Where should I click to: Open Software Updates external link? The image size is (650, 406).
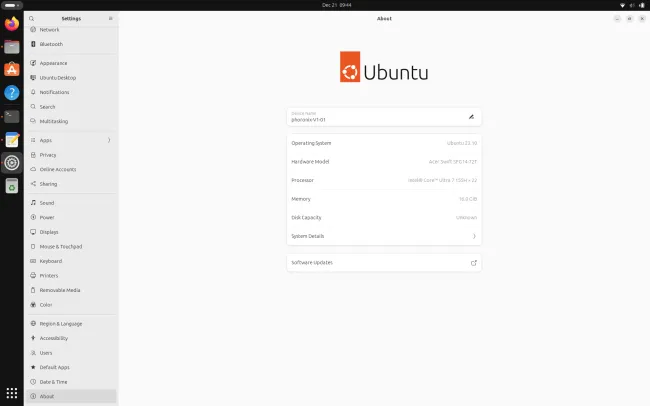click(x=474, y=262)
